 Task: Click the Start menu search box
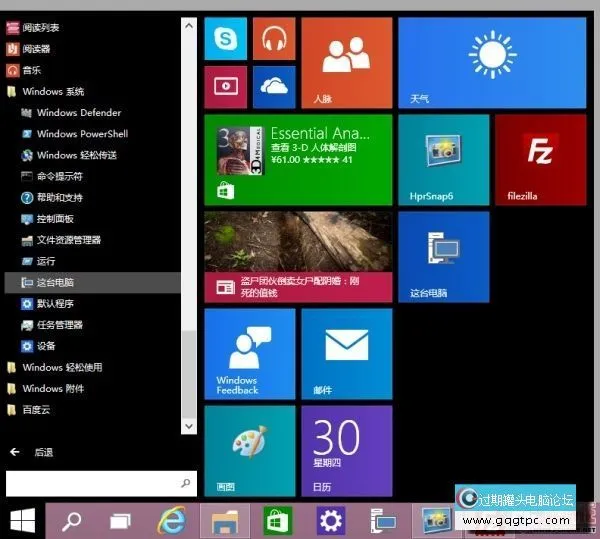click(101, 484)
